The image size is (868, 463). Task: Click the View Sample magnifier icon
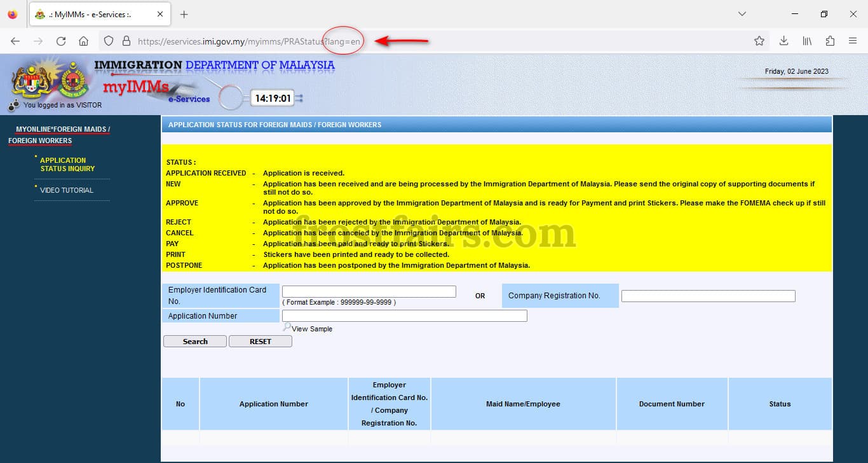[x=287, y=327]
